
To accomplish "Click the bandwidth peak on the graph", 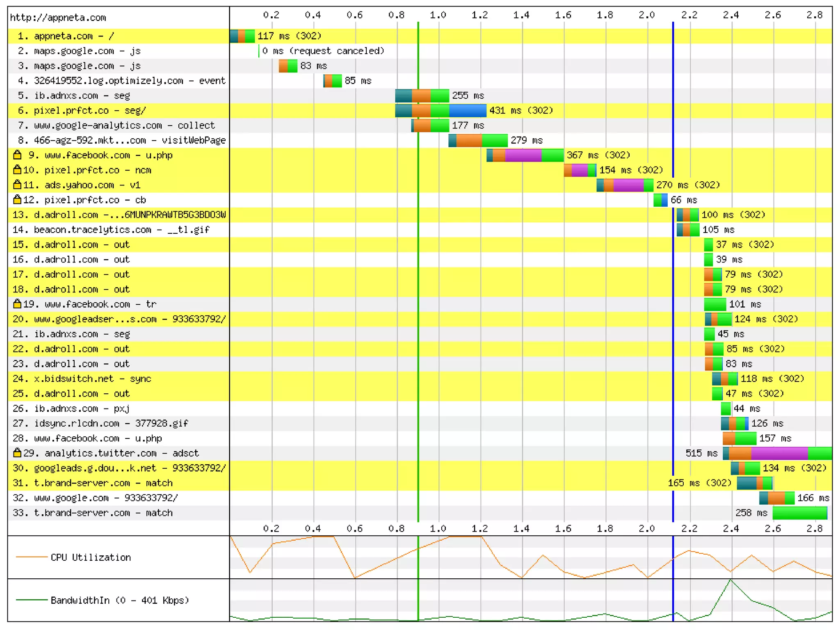I will coord(730,580).
